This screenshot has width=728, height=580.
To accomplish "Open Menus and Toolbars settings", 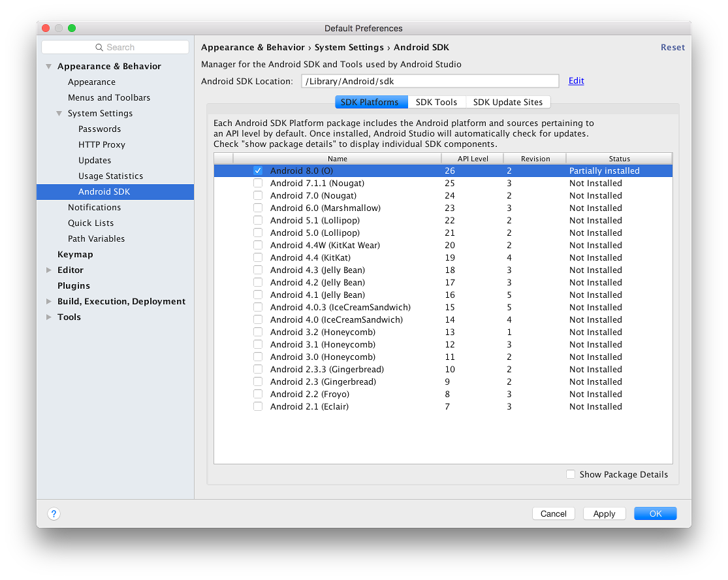I will coord(109,97).
